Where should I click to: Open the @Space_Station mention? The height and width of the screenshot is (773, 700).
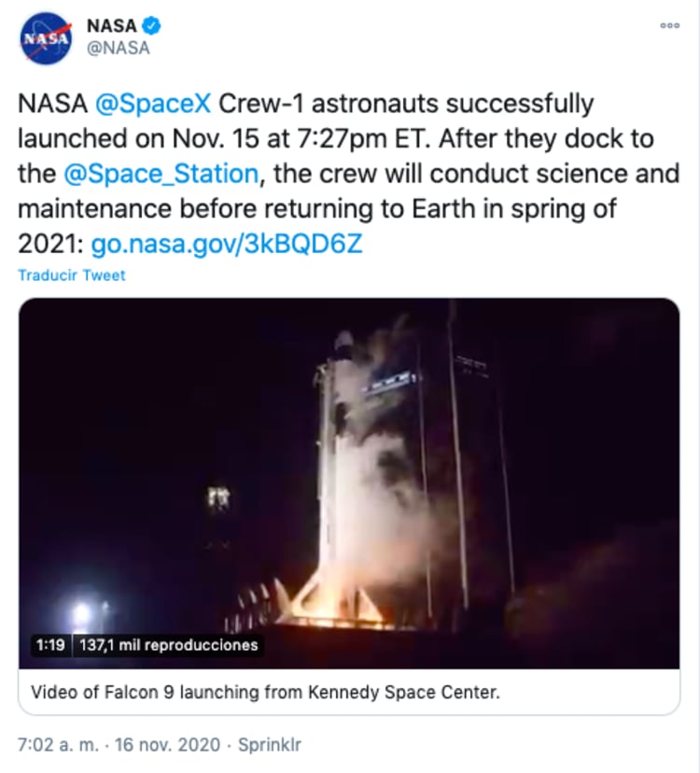161,174
